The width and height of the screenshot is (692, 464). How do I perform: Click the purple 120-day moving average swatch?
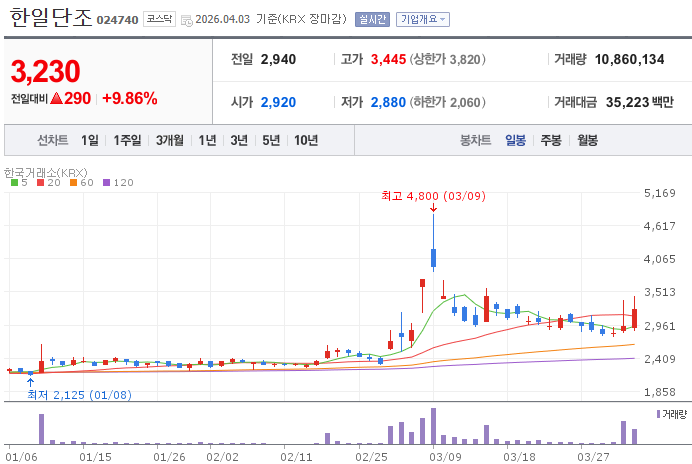click(106, 183)
